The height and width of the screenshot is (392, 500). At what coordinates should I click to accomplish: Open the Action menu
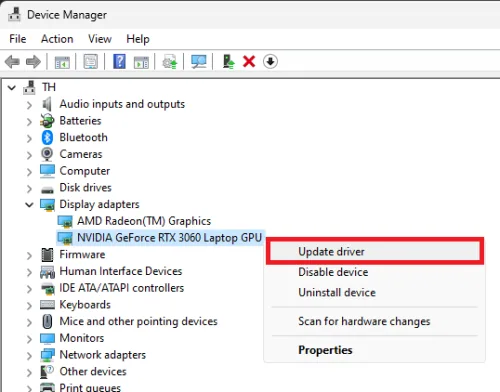pos(57,39)
